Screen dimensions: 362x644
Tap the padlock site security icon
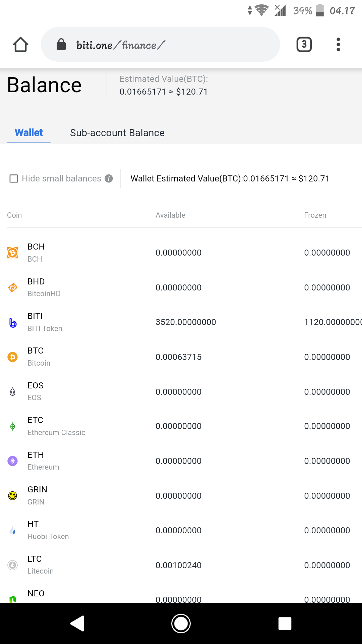coord(61,45)
